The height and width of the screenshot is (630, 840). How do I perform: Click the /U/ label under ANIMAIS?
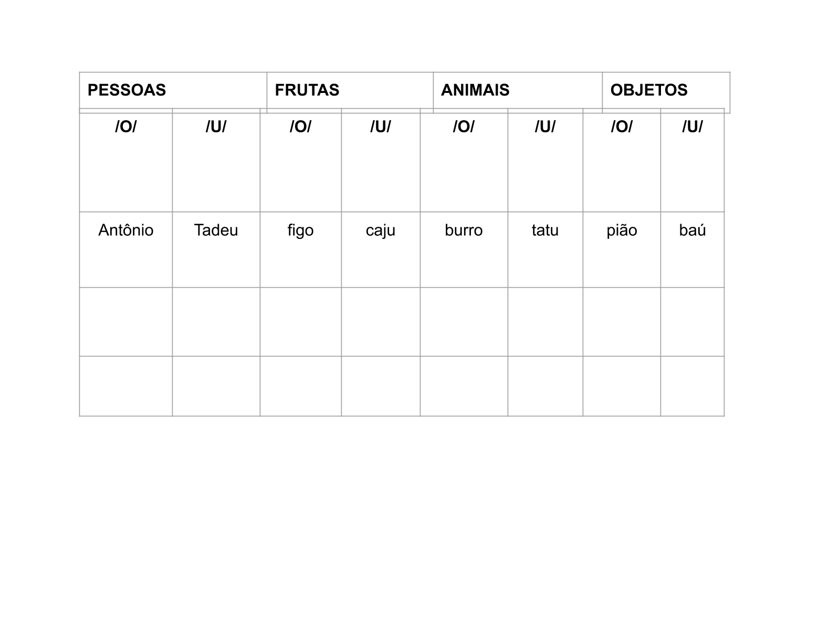[x=545, y=127]
